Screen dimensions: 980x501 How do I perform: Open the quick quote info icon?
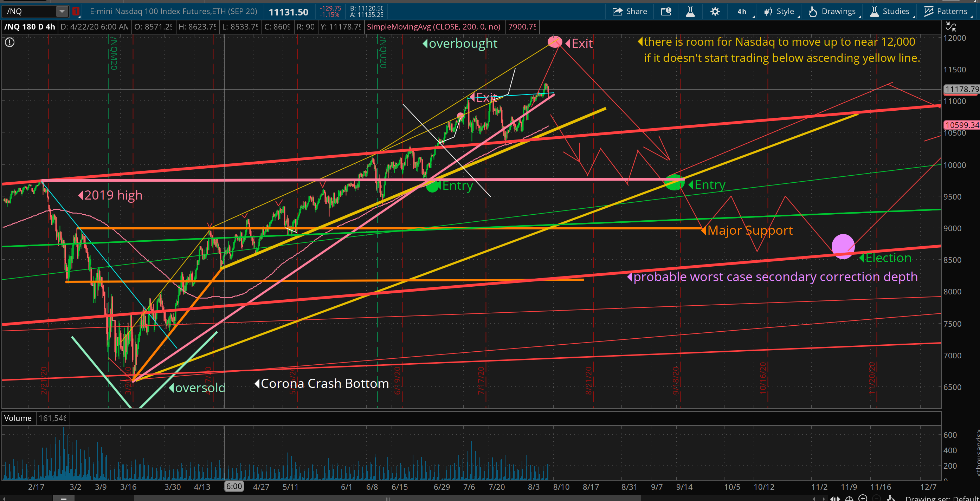666,11
